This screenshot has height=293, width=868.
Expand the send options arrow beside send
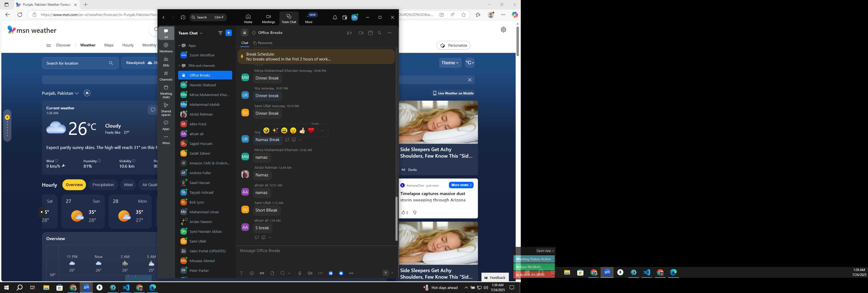coord(392,273)
